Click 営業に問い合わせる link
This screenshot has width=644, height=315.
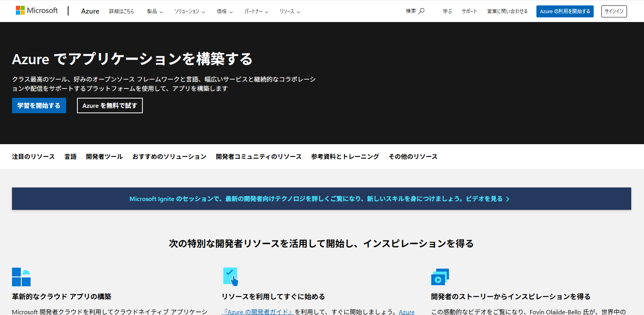coord(507,11)
